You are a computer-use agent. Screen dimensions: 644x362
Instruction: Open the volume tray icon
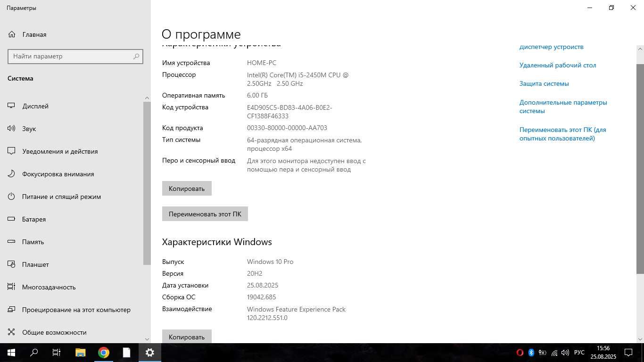click(565, 353)
